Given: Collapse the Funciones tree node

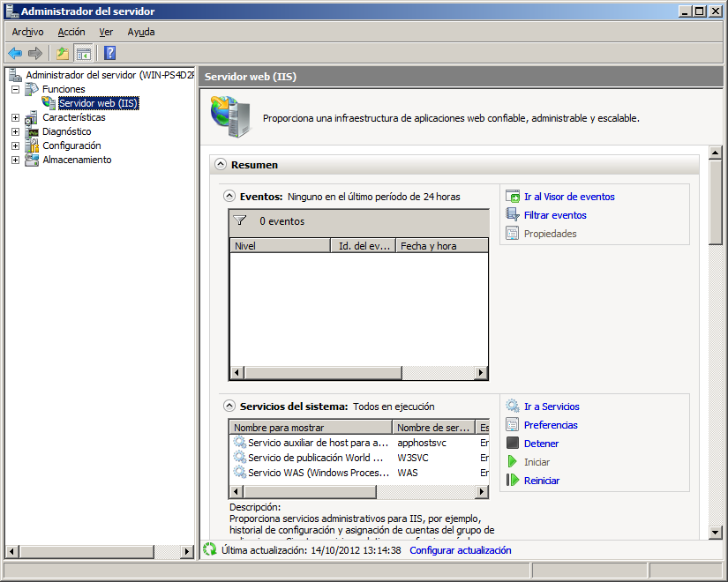Looking at the screenshot, I should (x=14, y=89).
